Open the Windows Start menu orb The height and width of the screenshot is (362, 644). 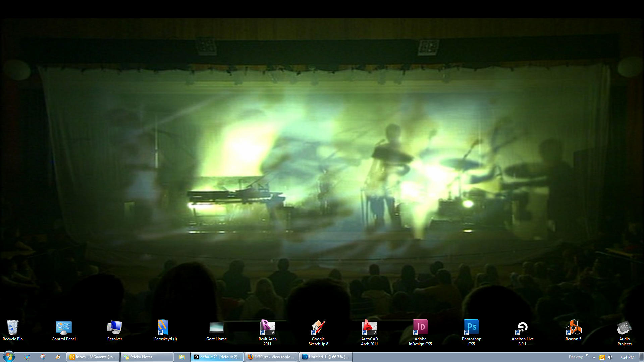9,357
